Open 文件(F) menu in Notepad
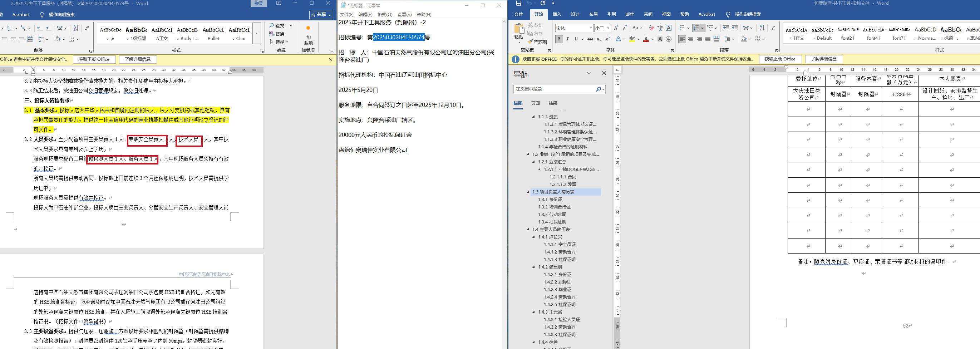Viewport: 980px width, 349px height. click(x=346, y=14)
